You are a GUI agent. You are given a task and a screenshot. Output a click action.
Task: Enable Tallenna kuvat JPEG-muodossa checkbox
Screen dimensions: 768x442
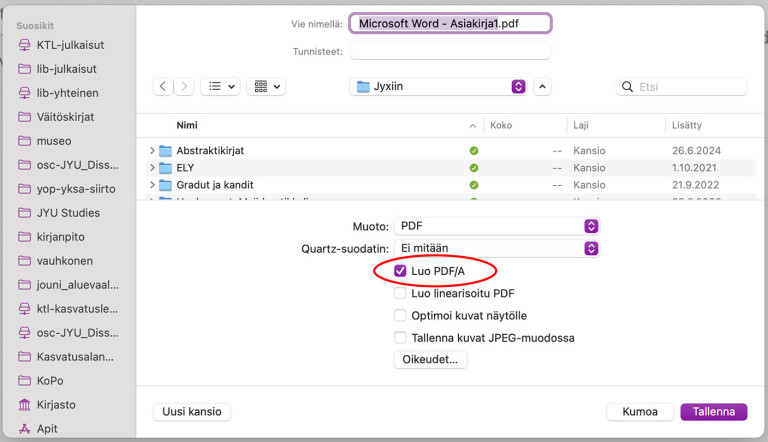point(401,338)
